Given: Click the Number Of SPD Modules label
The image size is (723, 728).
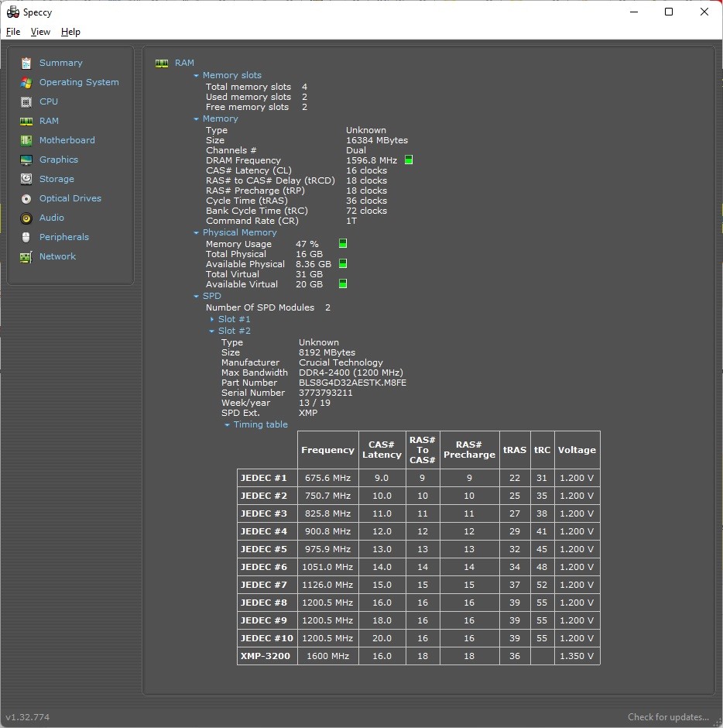Looking at the screenshot, I should tap(260, 307).
